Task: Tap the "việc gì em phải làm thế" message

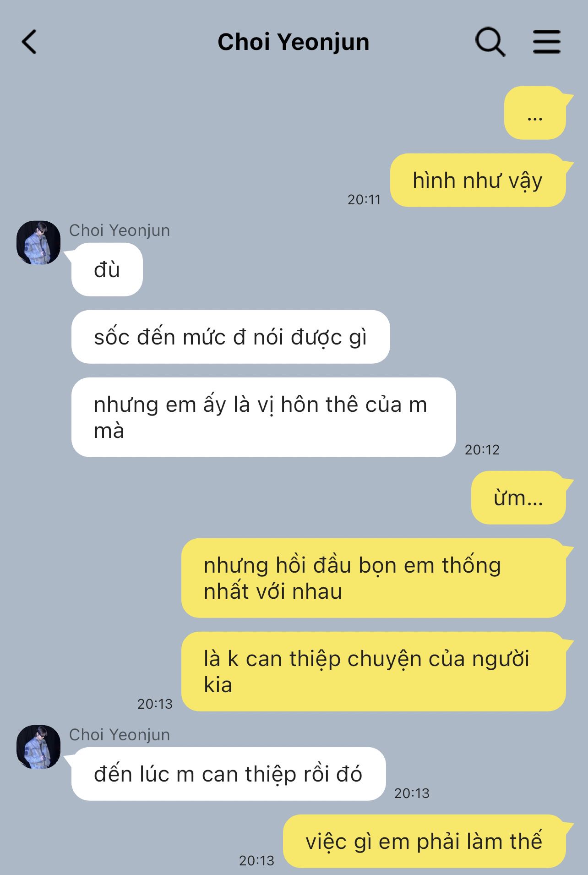Action: (x=424, y=841)
